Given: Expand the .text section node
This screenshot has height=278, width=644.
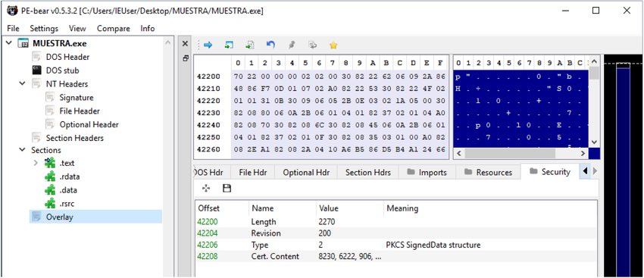Looking at the screenshot, I should [36, 163].
